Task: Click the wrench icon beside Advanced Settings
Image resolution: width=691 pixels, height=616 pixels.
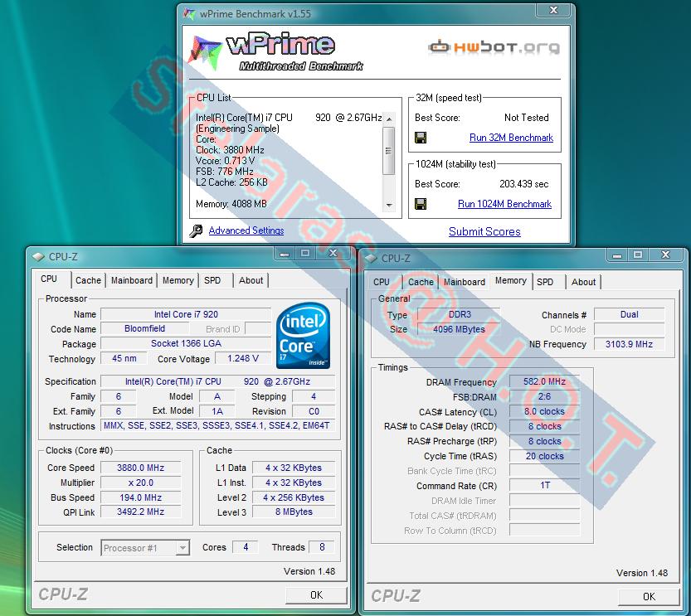Action: click(x=196, y=230)
